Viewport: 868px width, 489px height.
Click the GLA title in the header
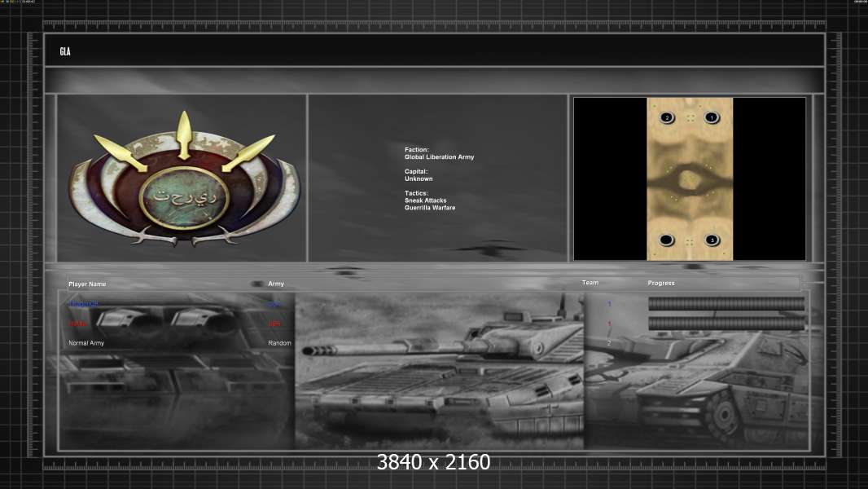point(65,51)
